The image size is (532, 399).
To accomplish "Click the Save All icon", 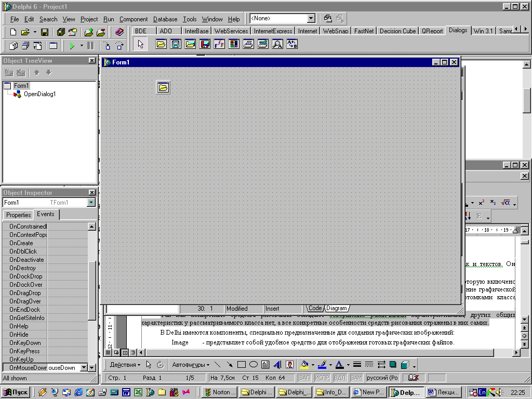I will click(x=61, y=32).
